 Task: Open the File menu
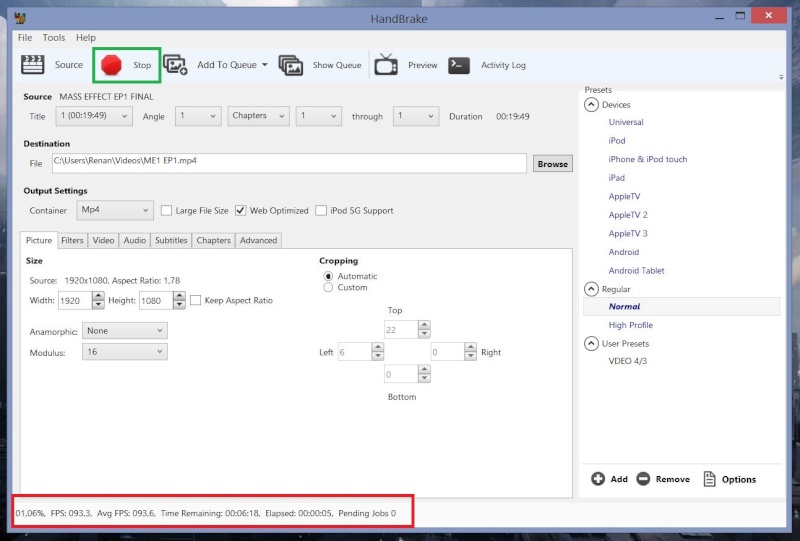[x=24, y=38]
